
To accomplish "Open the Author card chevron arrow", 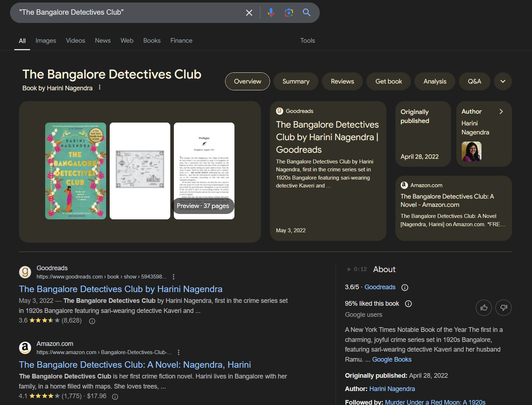I will pos(501,111).
